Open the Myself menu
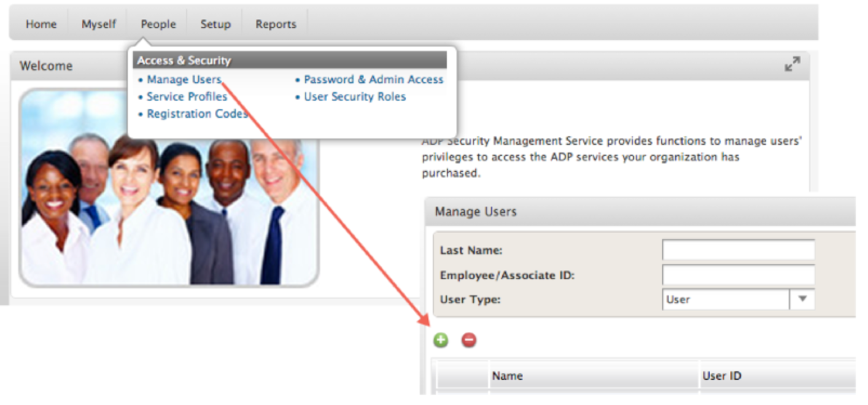Image resolution: width=868 pixels, height=405 pixels. (98, 23)
